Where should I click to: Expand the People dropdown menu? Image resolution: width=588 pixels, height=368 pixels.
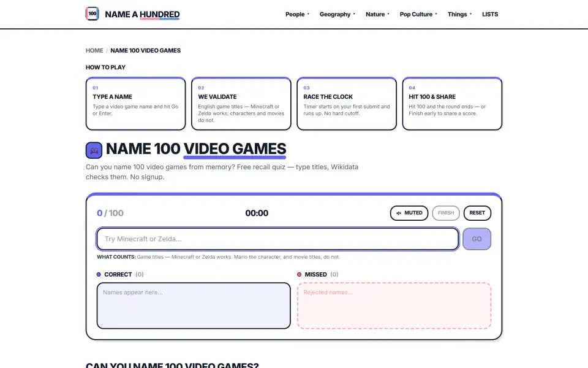pyautogui.click(x=298, y=14)
